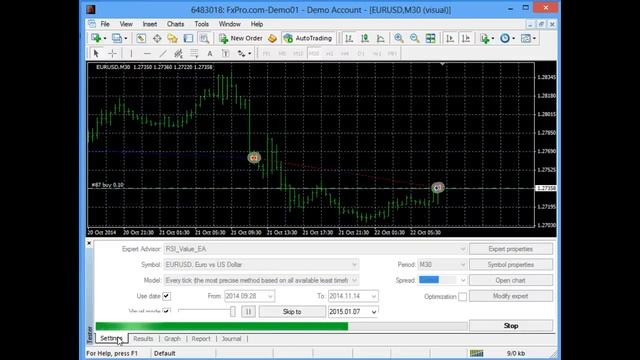This screenshot has height=360, width=640.
Task: Switch to Line Chart icon
Action: coord(380,38)
